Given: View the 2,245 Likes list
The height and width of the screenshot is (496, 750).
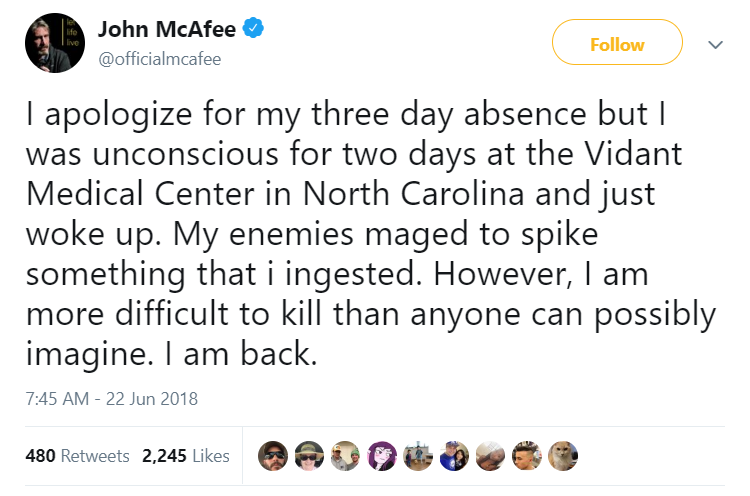Looking at the screenshot, I should click(x=186, y=456).
